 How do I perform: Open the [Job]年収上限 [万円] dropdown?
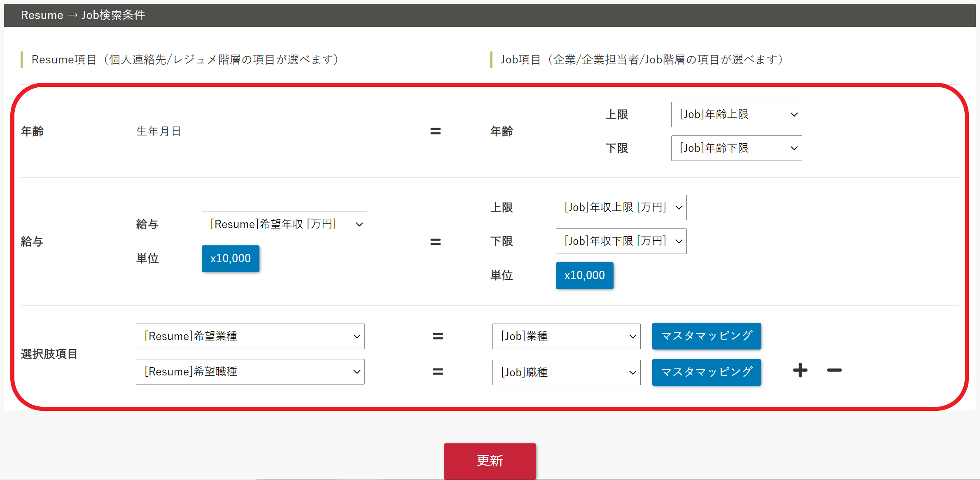click(621, 207)
